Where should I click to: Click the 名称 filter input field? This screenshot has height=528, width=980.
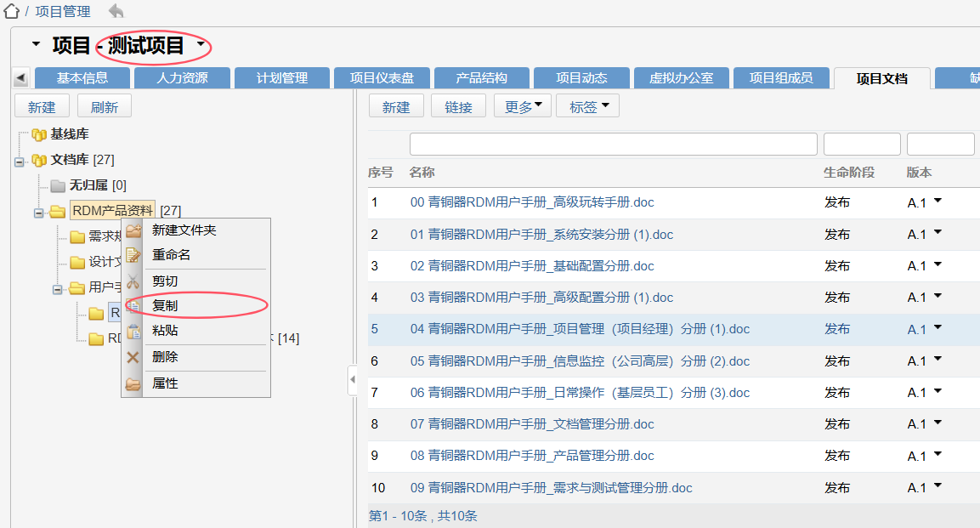pos(614,145)
